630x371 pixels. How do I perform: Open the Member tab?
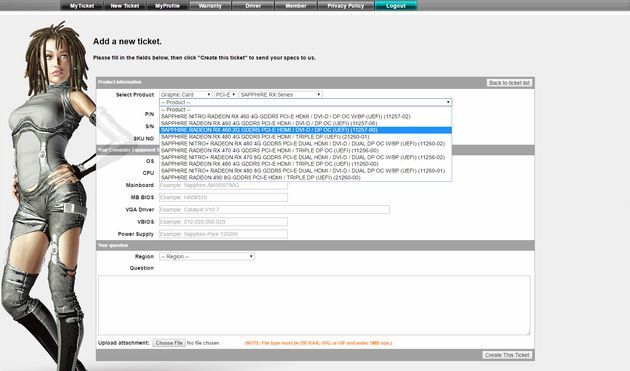pyautogui.click(x=296, y=6)
